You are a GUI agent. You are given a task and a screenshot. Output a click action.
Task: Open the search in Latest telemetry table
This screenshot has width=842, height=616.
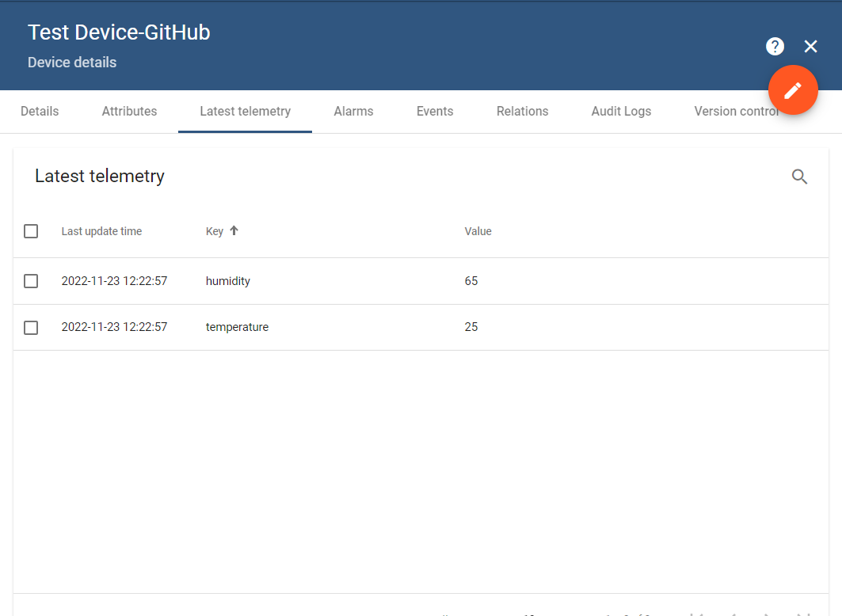[x=799, y=176]
